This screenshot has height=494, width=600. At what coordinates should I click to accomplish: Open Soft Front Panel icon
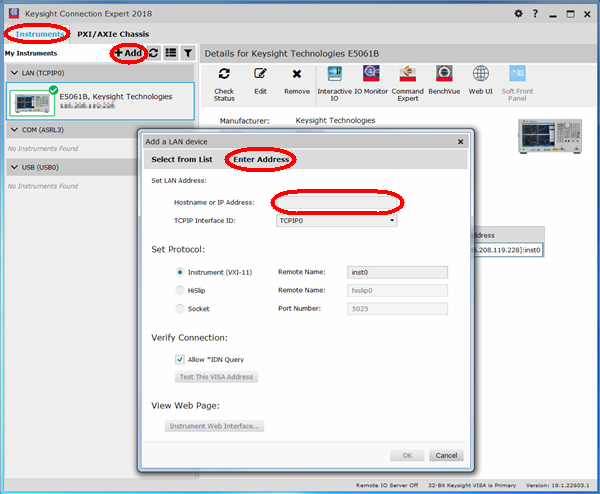517,73
